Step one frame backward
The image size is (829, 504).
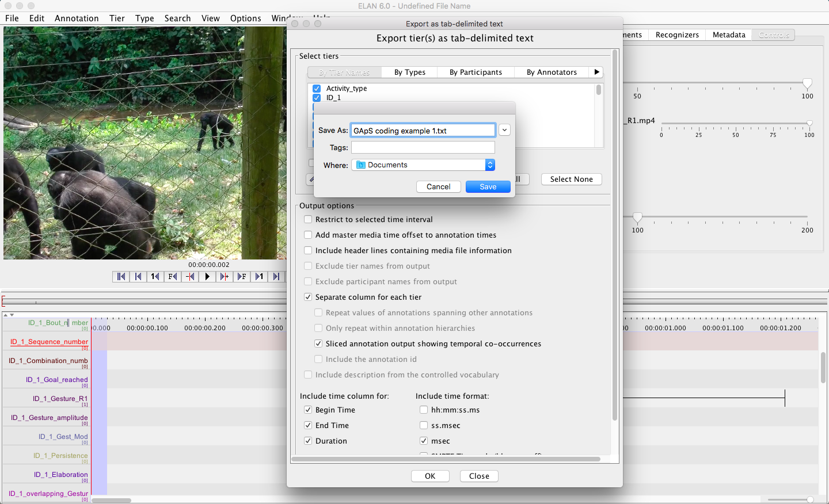(173, 277)
